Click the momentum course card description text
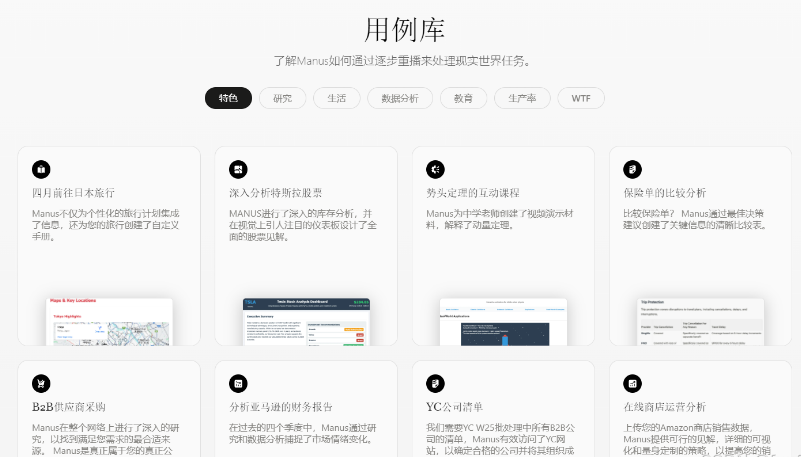 (500, 219)
